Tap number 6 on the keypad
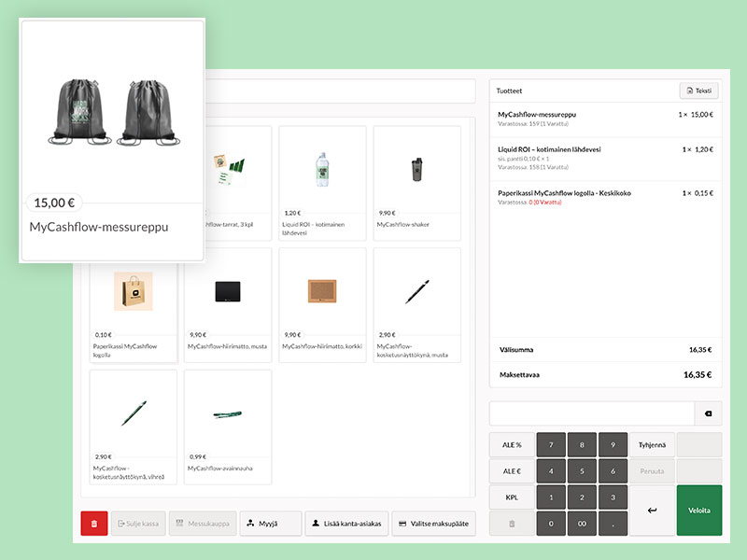This screenshot has height=560, width=747. pos(613,471)
